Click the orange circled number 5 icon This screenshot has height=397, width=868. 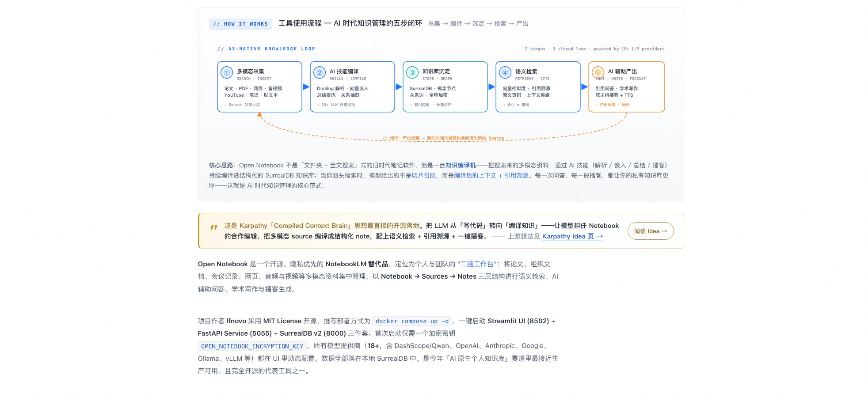[598, 73]
